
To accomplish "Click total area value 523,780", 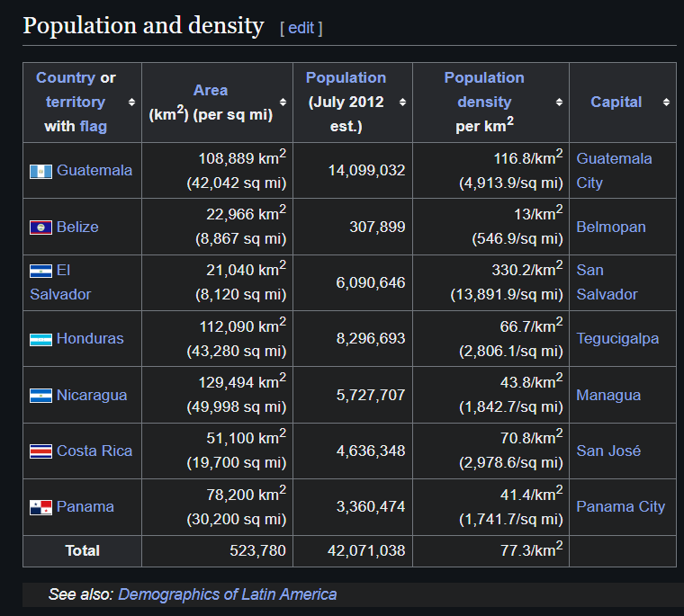I will tap(257, 550).
